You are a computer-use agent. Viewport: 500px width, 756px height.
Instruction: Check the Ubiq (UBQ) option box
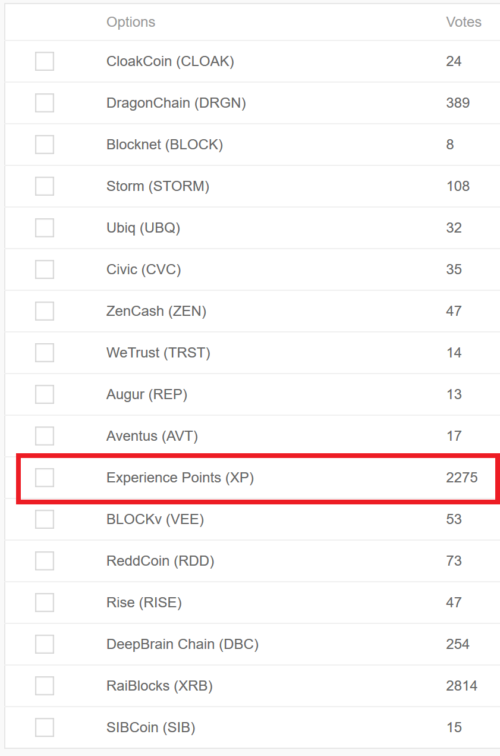click(44, 228)
